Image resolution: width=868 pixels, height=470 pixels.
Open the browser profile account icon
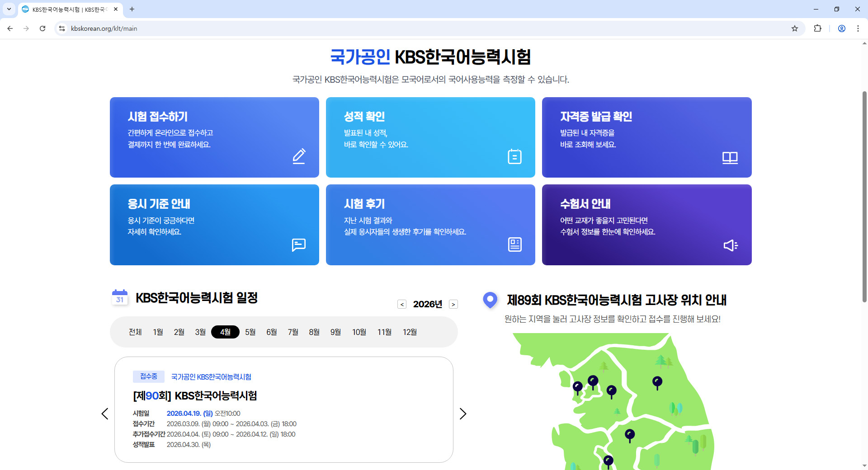click(841, 28)
